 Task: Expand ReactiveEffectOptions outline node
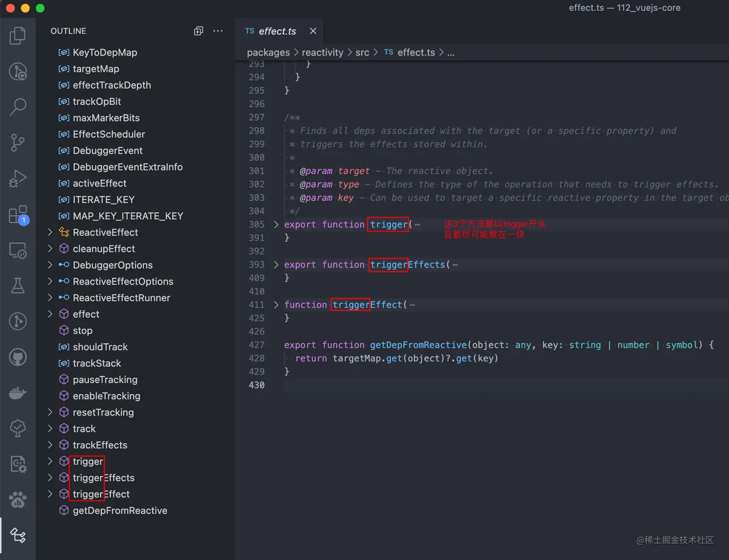point(50,281)
